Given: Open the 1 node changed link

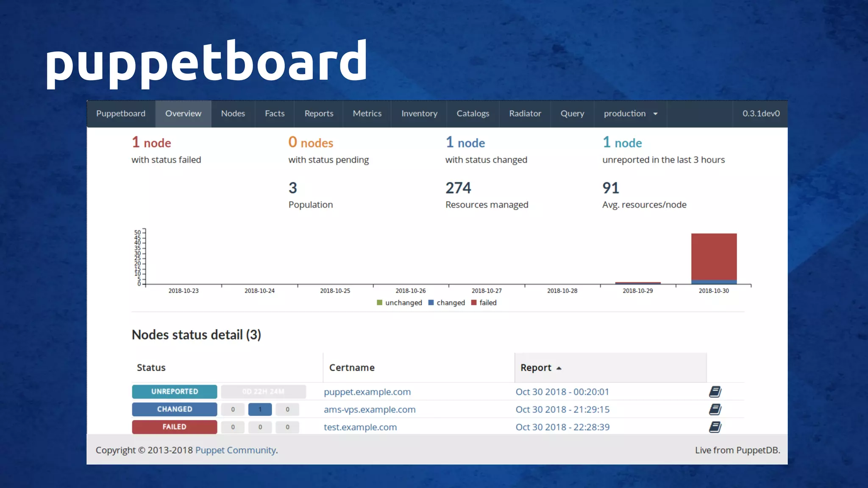Looking at the screenshot, I should pos(465,142).
